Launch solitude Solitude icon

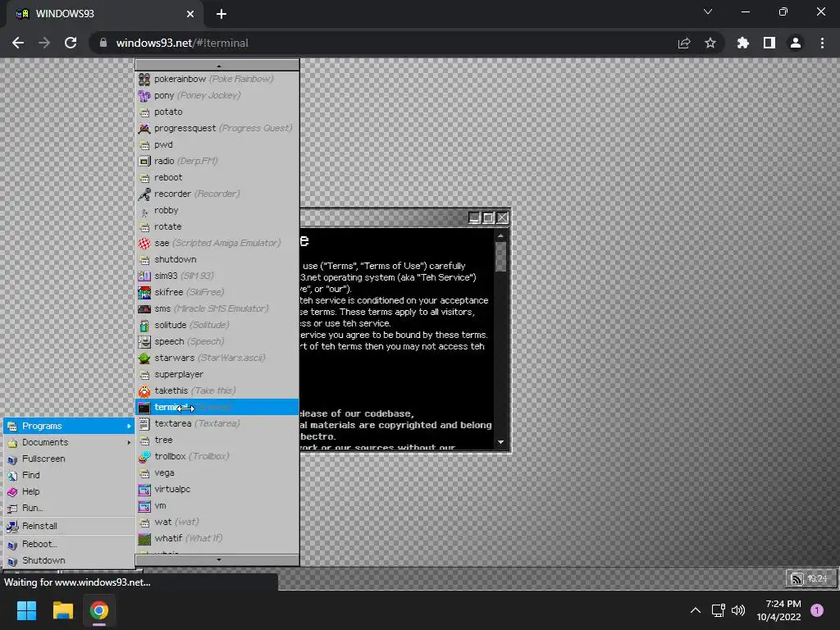point(144,325)
